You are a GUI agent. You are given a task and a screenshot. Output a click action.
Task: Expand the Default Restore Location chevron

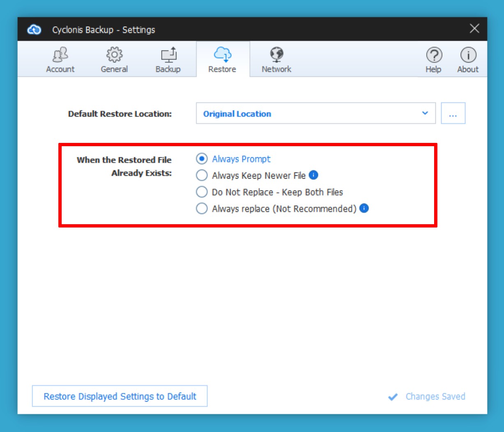point(425,113)
